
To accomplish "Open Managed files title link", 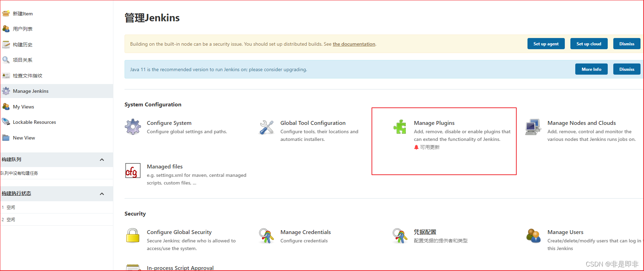I will [x=165, y=166].
